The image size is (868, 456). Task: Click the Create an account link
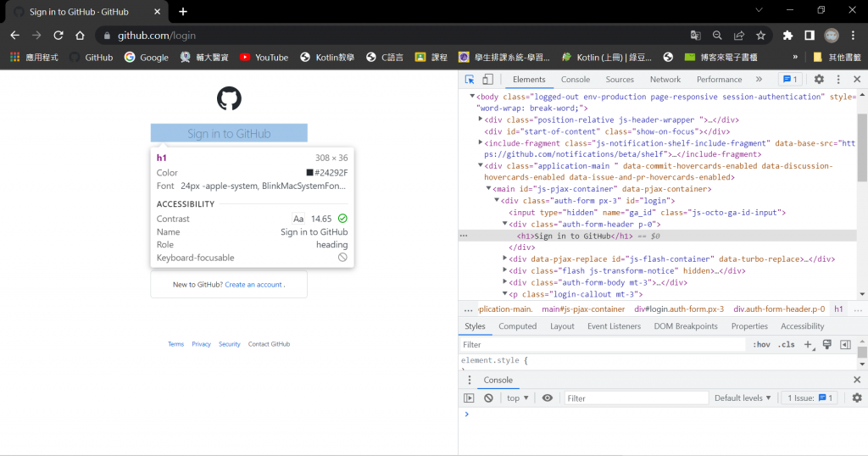[x=253, y=285]
